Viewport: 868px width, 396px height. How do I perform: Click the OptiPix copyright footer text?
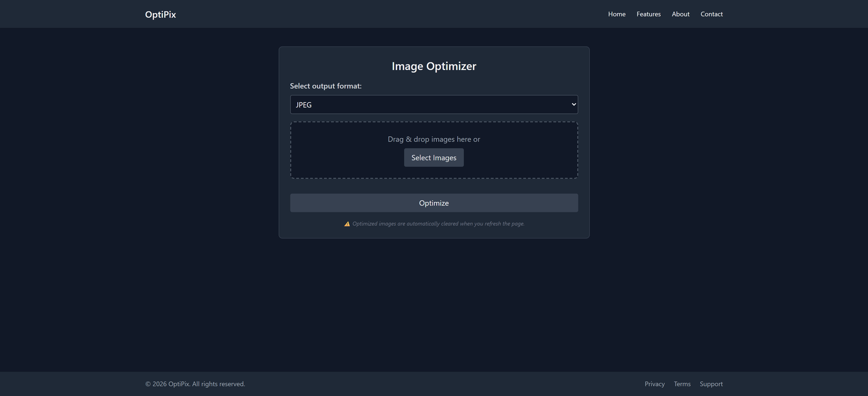[195, 384]
